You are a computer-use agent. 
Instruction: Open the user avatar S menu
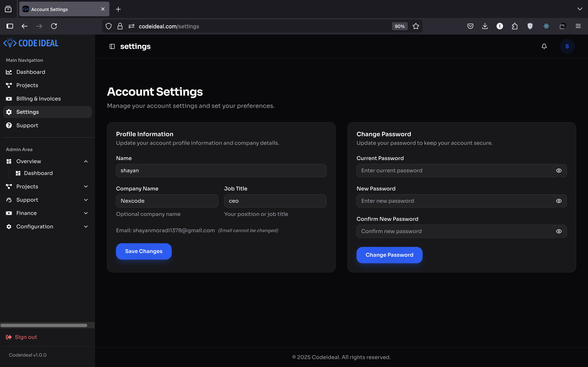(567, 46)
